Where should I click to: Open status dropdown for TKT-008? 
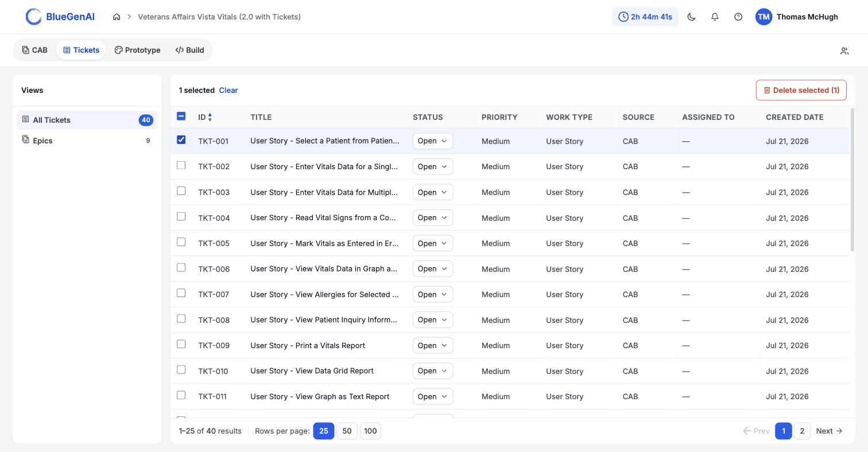433,319
